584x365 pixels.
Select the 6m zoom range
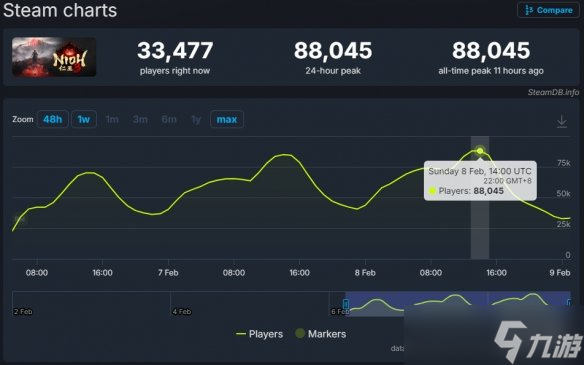tap(169, 119)
